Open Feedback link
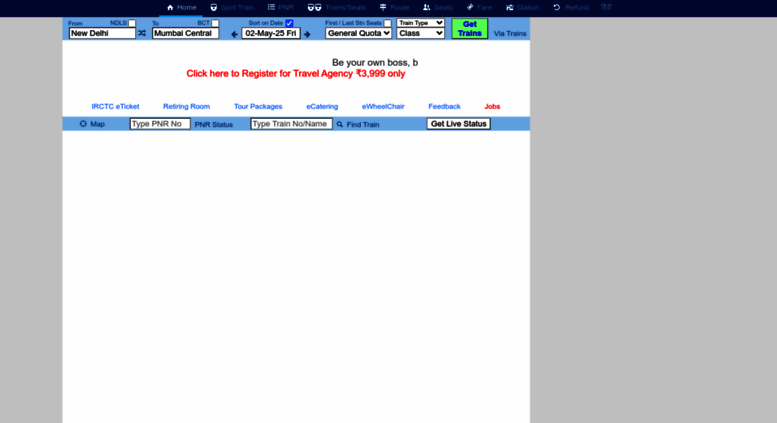 pos(444,106)
